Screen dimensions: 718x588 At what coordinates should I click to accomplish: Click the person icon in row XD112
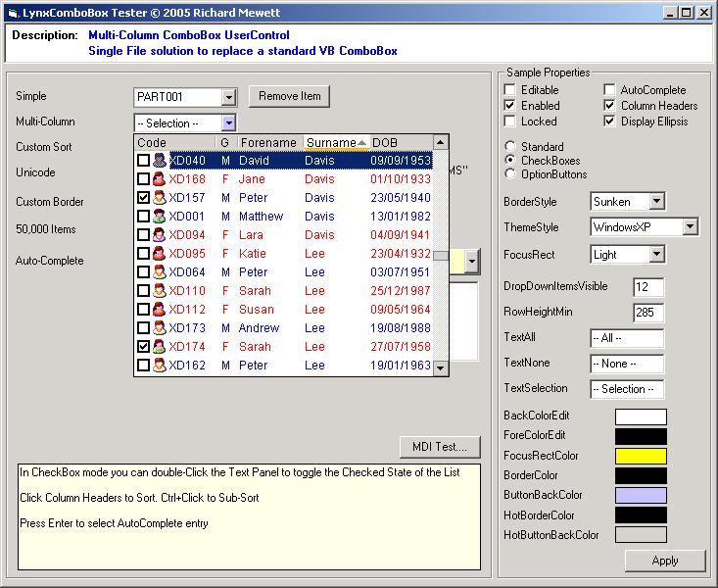(x=159, y=310)
